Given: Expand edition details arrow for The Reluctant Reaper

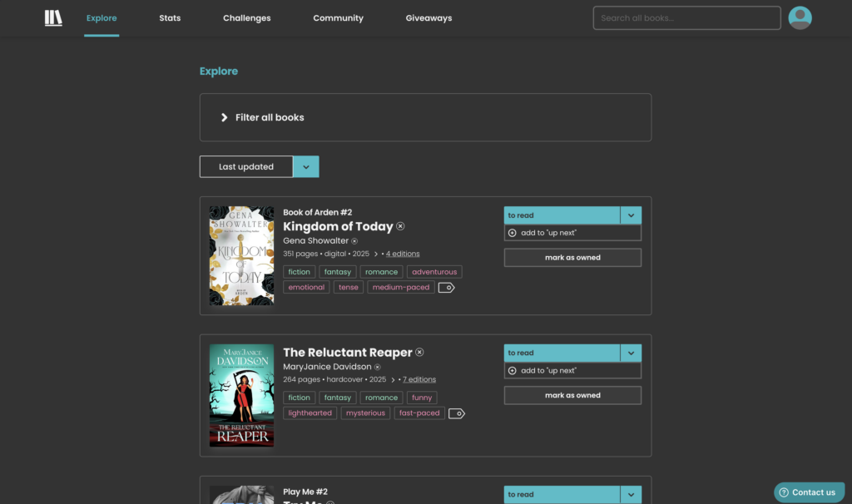Looking at the screenshot, I should tap(393, 379).
